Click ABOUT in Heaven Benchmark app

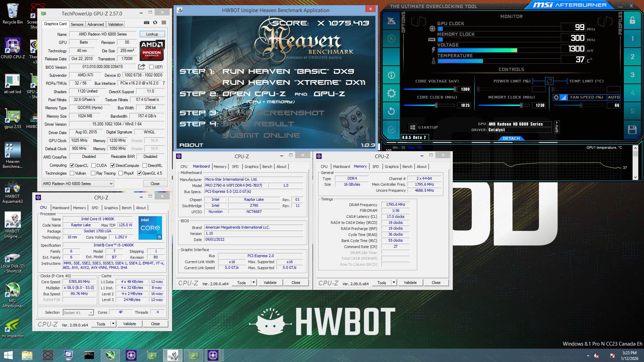point(191,145)
